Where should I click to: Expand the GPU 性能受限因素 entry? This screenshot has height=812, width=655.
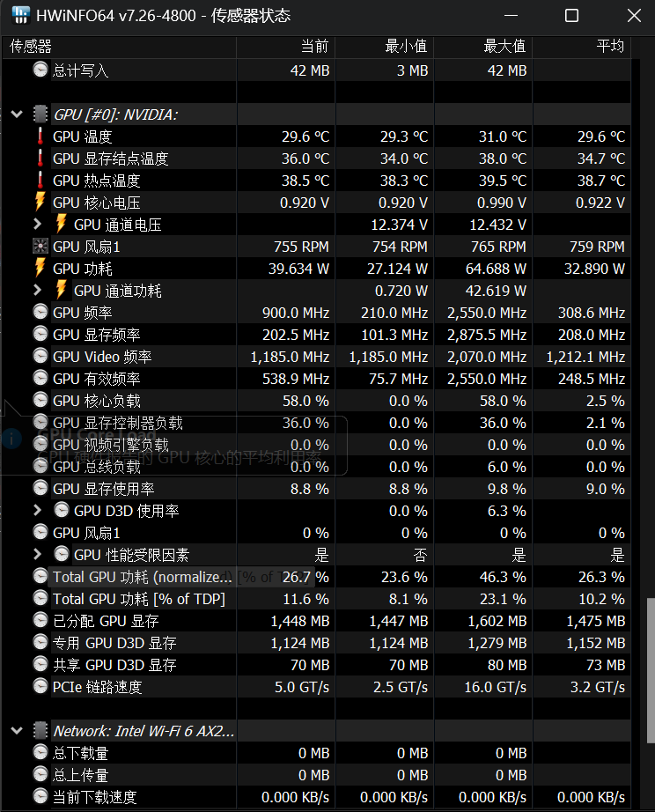tap(36, 554)
